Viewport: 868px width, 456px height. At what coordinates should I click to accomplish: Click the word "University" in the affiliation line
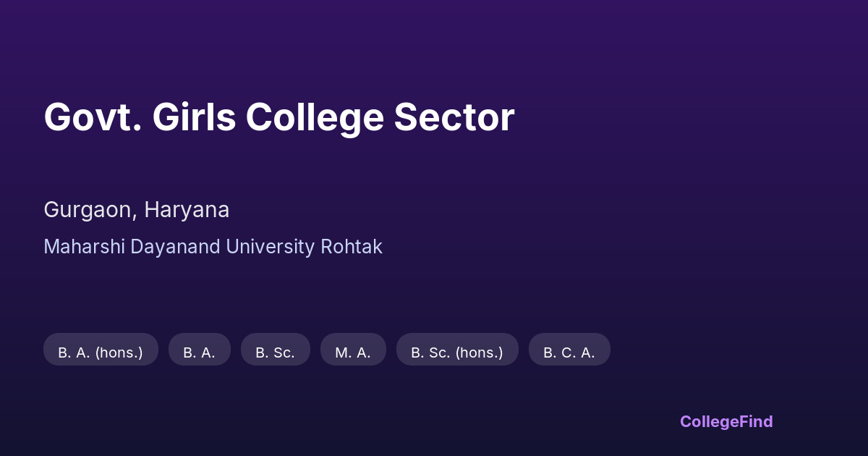pyautogui.click(x=271, y=247)
